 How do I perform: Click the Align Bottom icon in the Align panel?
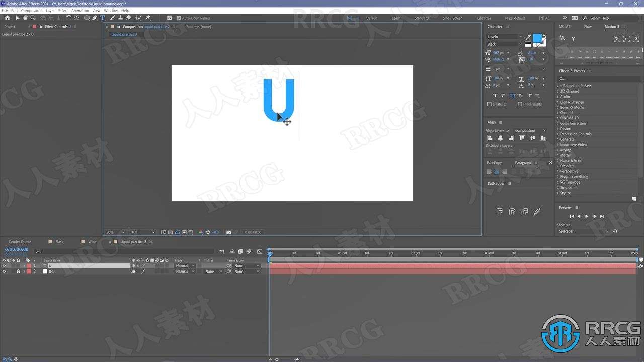[543, 138]
